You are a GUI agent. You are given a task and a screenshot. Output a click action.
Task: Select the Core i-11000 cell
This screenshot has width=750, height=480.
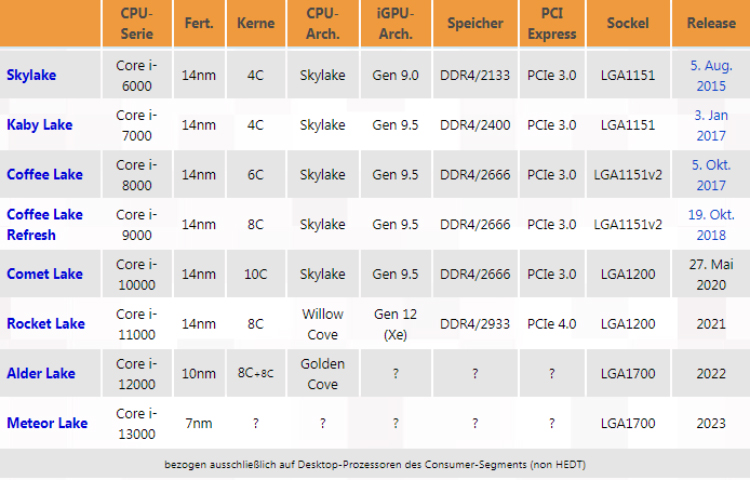[137, 324]
